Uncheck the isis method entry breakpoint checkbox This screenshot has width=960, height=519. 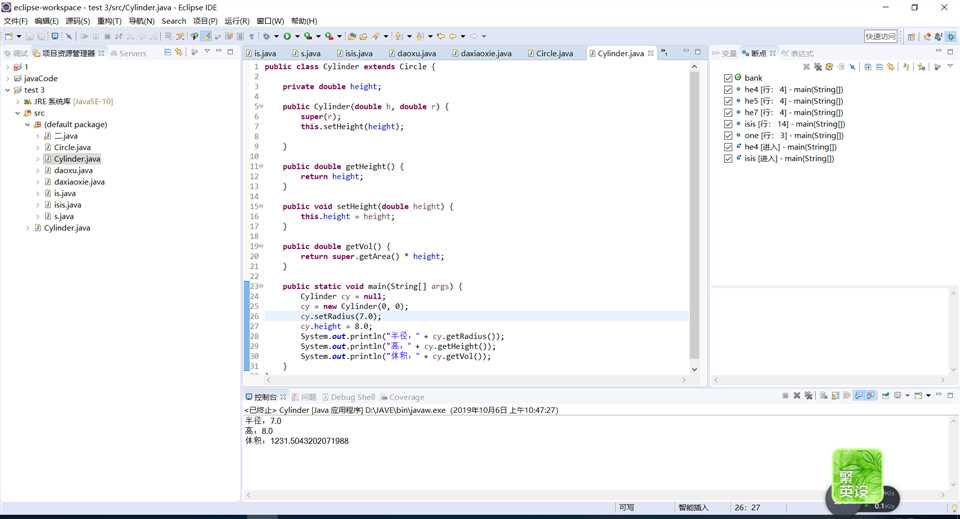(728, 159)
